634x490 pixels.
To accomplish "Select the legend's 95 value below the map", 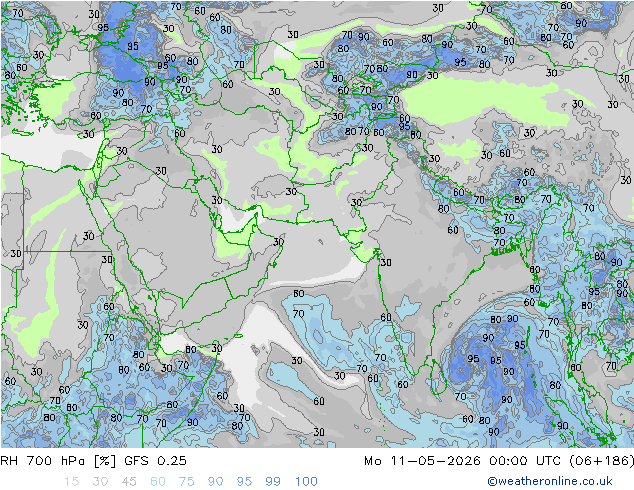I will [x=244, y=482].
